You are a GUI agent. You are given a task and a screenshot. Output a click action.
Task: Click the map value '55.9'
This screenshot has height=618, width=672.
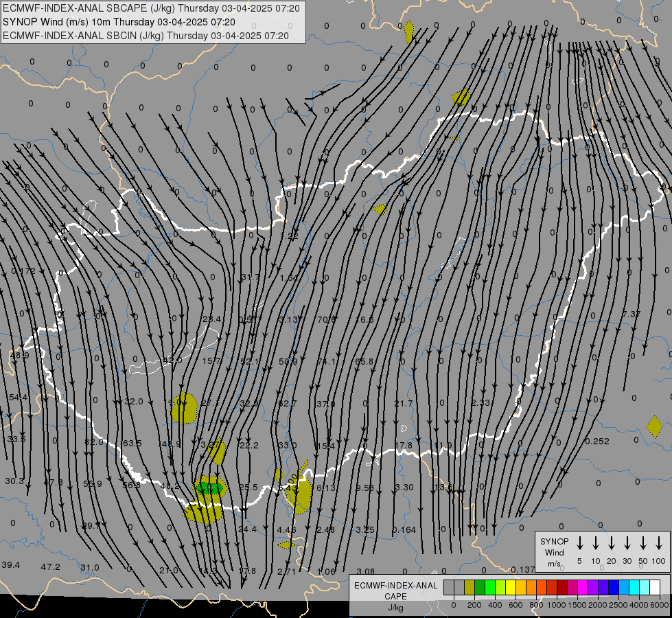pyautogui.click(x=93, y=484)
